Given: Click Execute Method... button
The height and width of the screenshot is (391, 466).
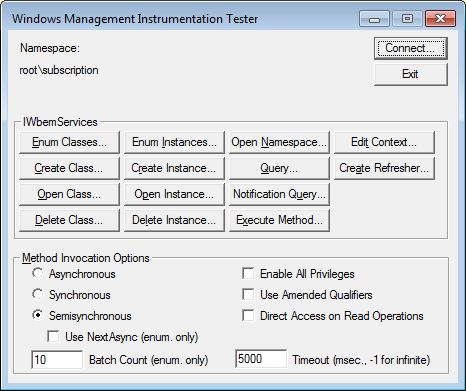Looking at the screenshot, I should 279,220.
